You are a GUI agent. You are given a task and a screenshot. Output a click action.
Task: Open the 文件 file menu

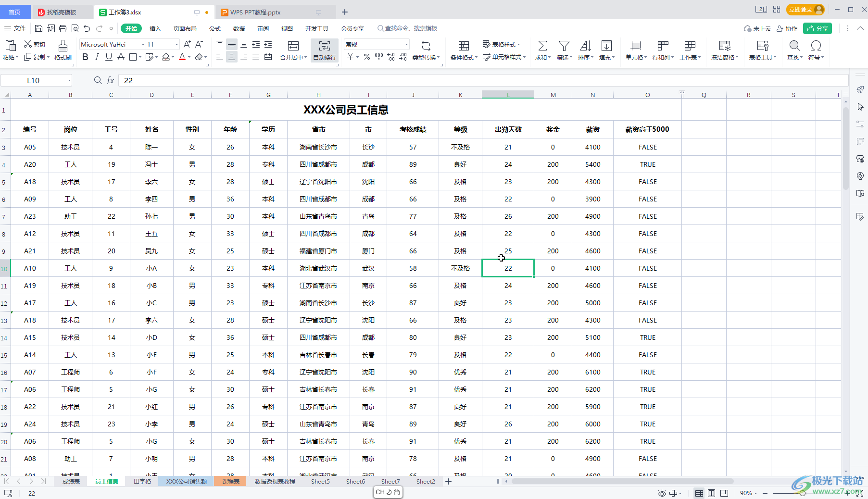click(15, 28)
